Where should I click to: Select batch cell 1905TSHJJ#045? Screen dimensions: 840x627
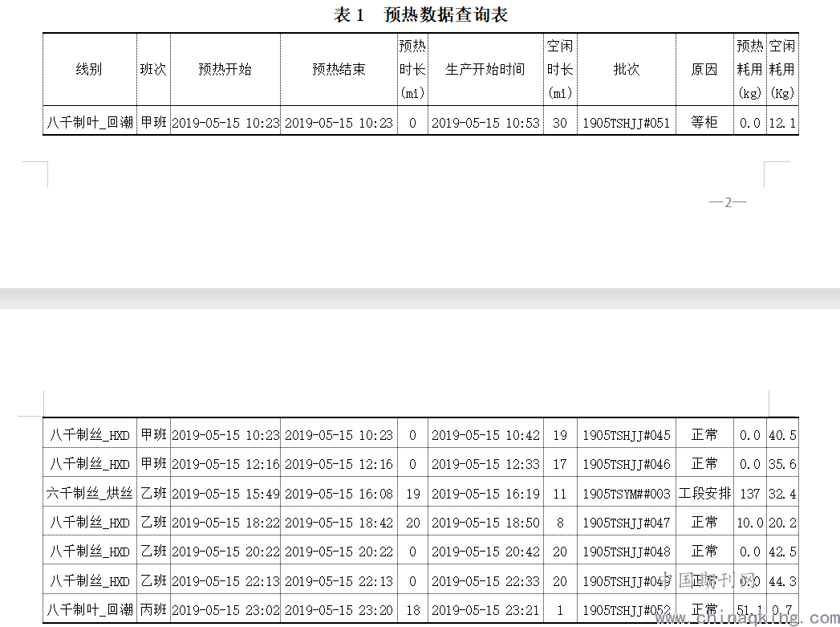point(626,435)
